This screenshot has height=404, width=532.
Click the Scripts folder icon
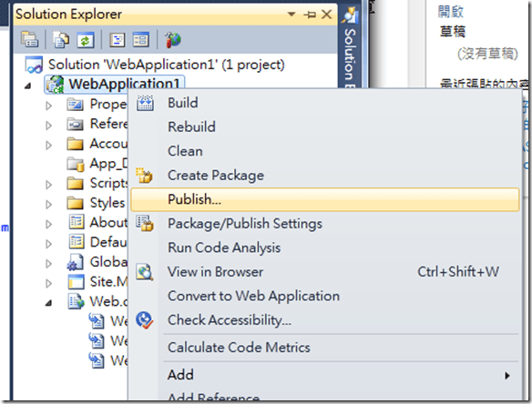click(x=75, y=184)
